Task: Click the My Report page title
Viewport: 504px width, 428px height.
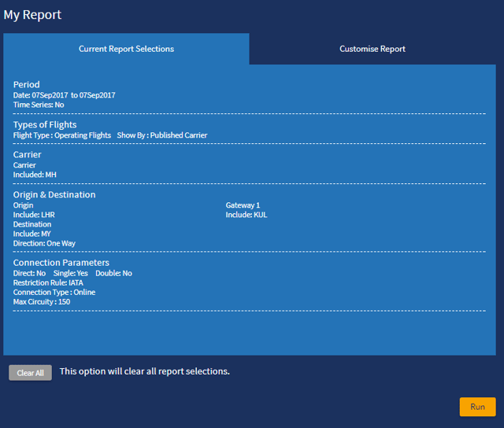Action: click(32, 15)
